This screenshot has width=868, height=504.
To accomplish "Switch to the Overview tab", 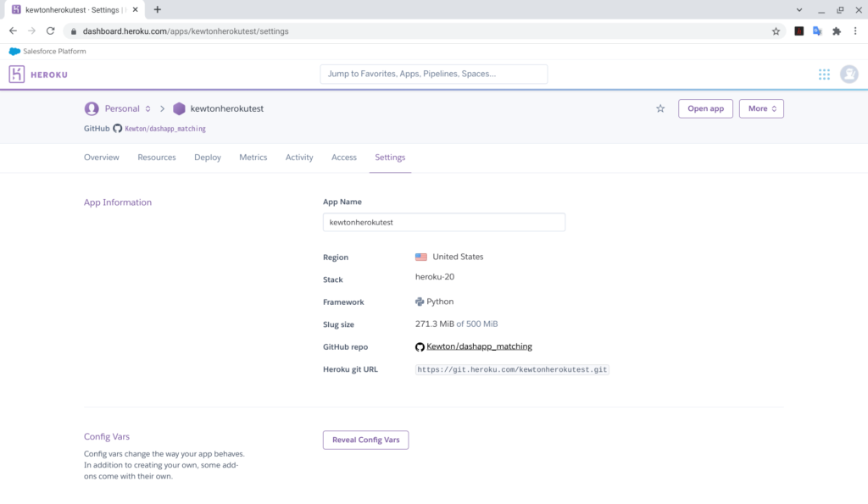I will pos(102,157).
